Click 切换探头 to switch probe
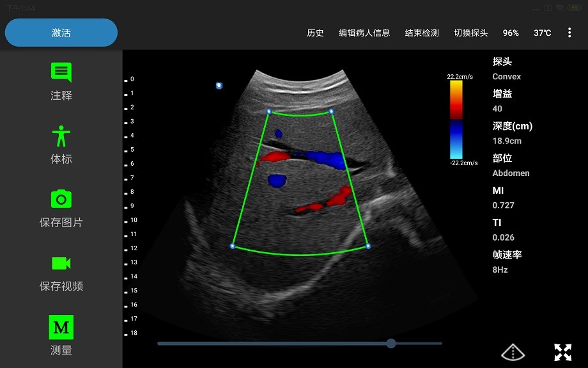This screenshot has width=588, height=368. click(x=470, y=33)
